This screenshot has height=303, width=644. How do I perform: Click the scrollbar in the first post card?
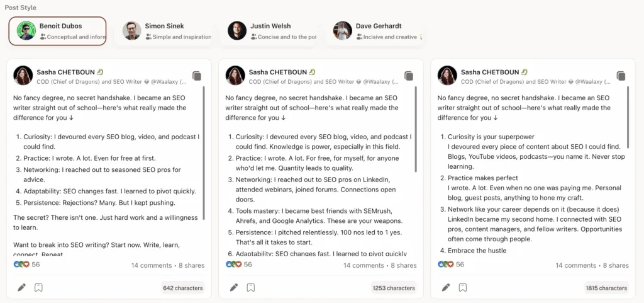click(x=204, y=153)
